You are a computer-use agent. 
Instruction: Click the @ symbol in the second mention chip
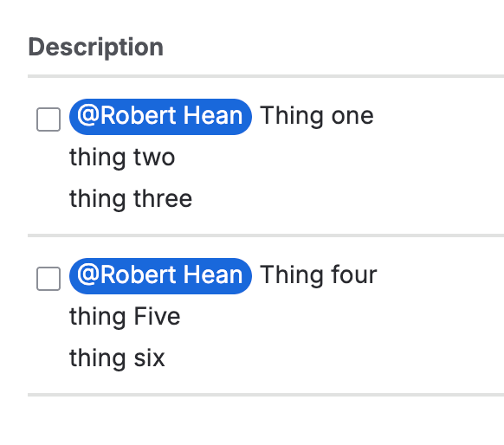88,274
